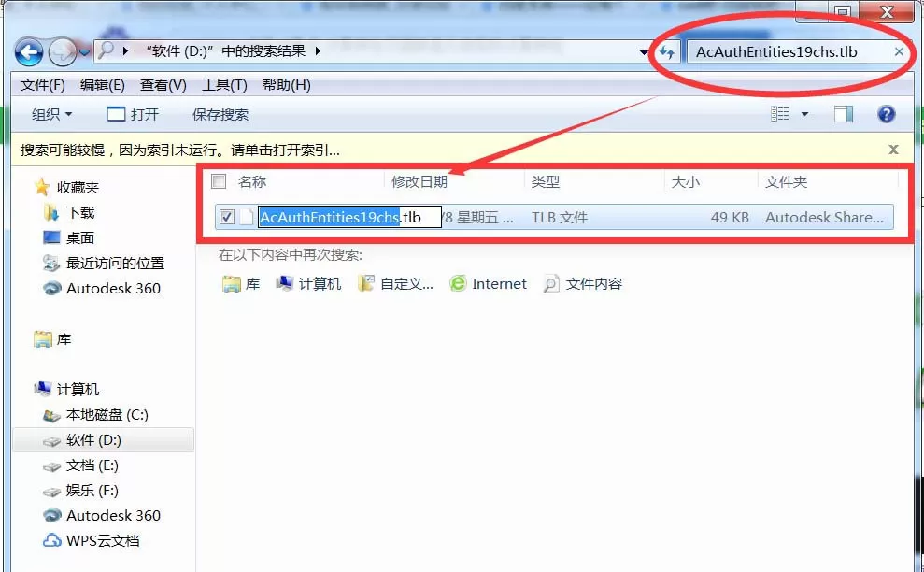The image size is (924, 572).
Task: Select 库 in the navigation pane
Action: pyautogui.click(x=64, y=339)
